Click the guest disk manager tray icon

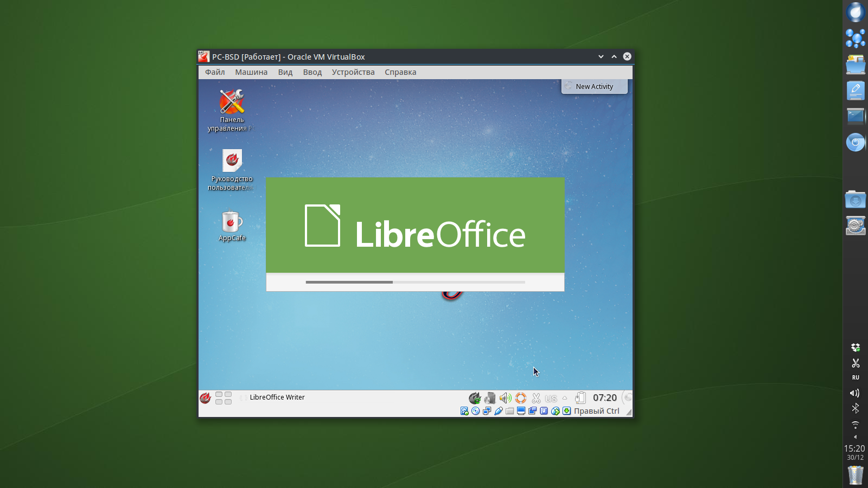click(x=490, y=398)
